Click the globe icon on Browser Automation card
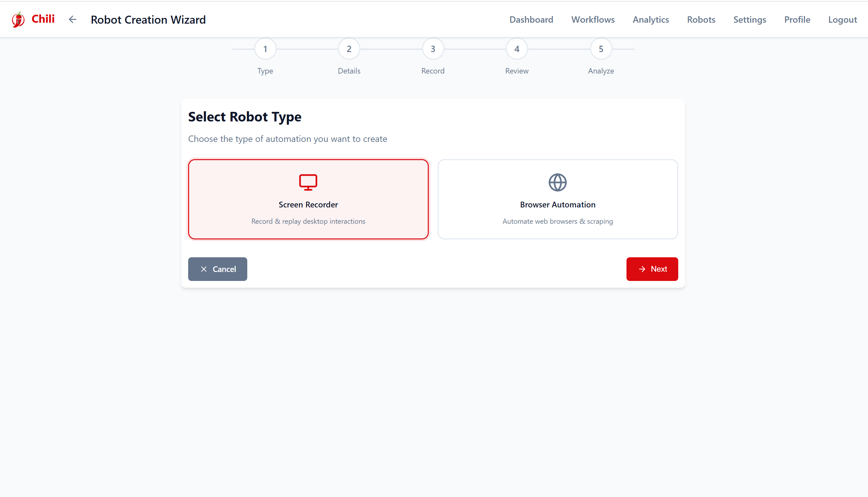 tap(557, 182)
